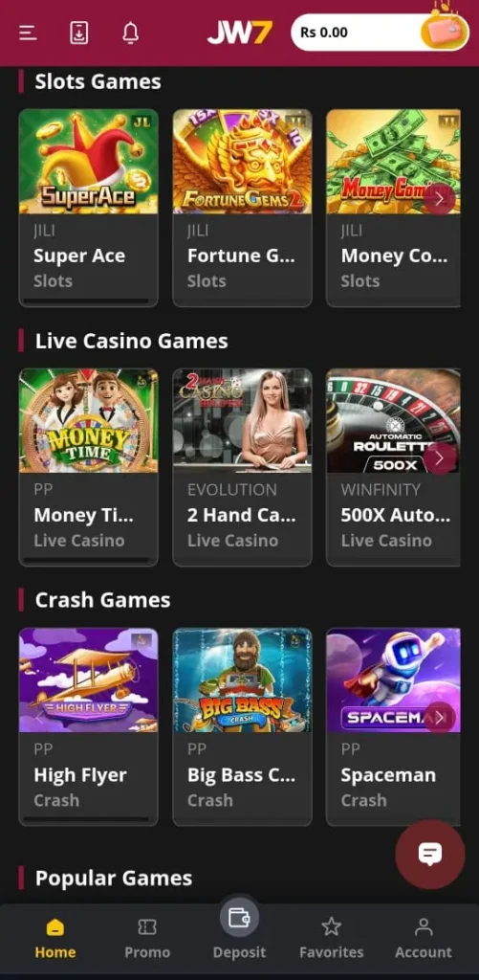
Task: Advance Crash Games carousel right arrow
Action: click(x=440, y=718)
